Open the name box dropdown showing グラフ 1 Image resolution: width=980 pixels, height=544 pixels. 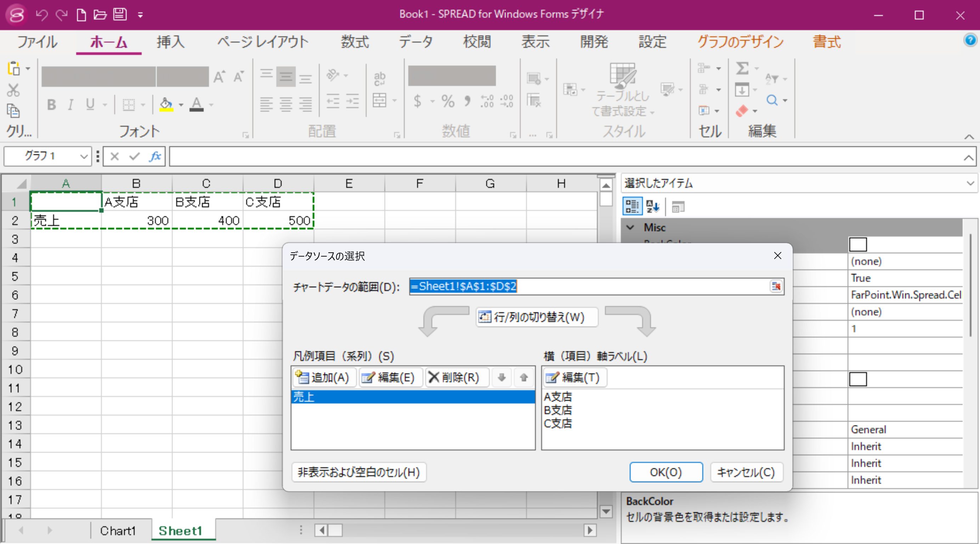click(x=84, y=156)
